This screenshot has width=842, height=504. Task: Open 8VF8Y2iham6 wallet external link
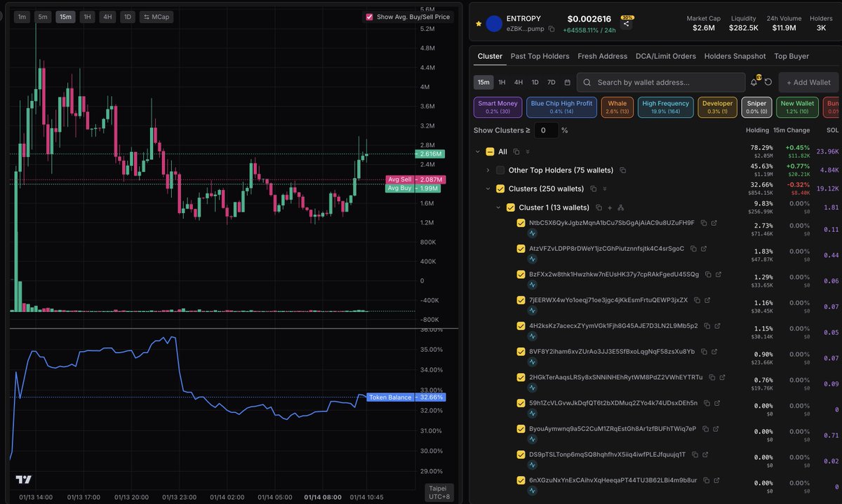[x=714, y=352]
